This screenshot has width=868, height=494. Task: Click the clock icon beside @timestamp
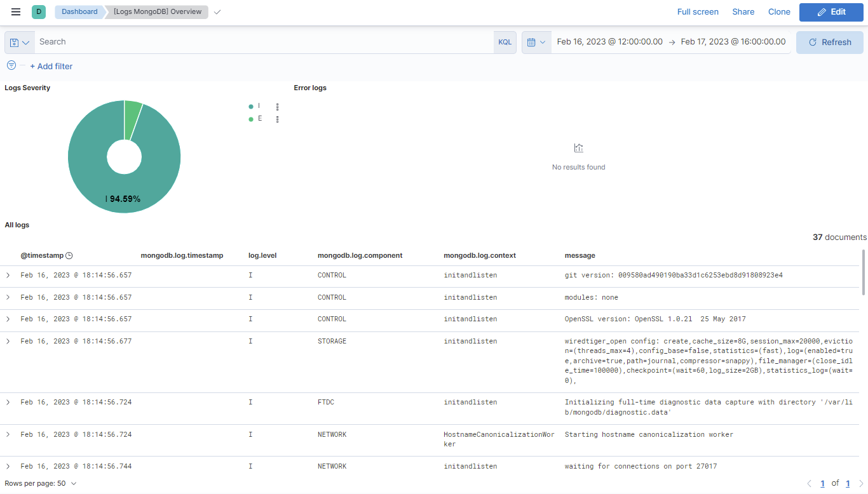click(x=69, y=255)
